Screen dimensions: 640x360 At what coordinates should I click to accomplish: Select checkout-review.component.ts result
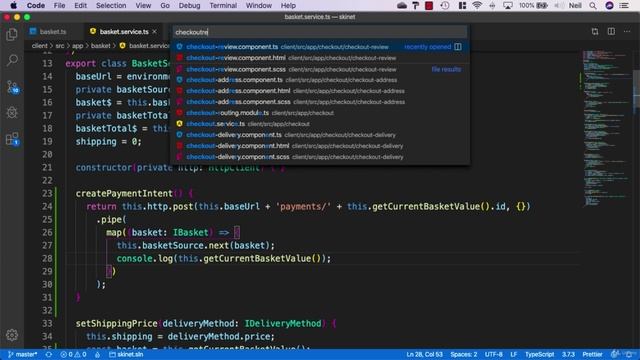click(x=320, y=47)
